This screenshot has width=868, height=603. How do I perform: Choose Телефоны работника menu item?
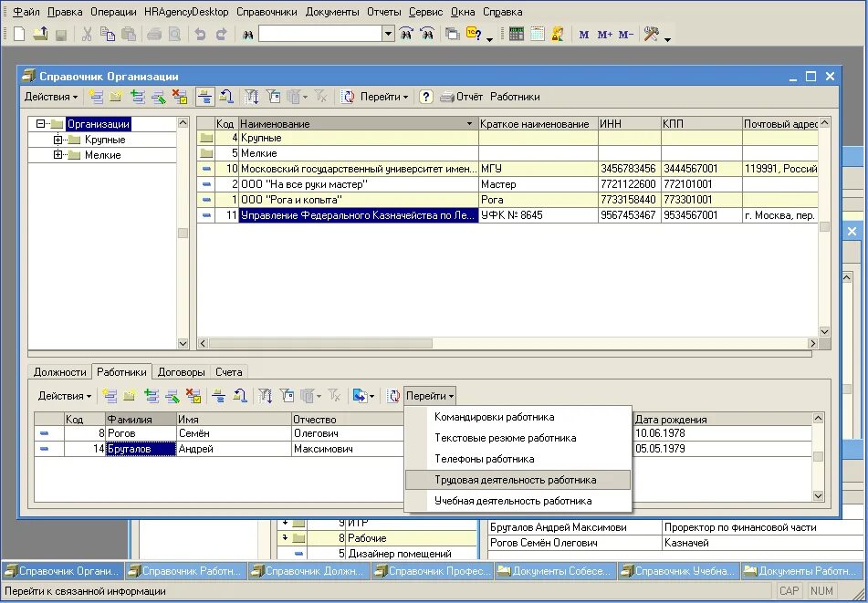pyautogui.click(x=518, y=459)
